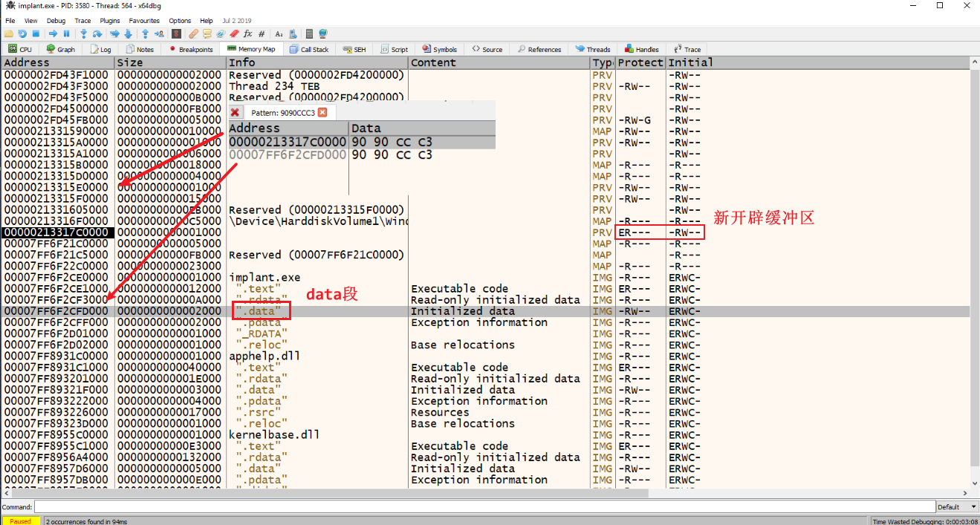Open the Default dropdown beside command bar
The width and height of the screenshot is (980, 525).
pyautogui.click(x=957, y=506)
